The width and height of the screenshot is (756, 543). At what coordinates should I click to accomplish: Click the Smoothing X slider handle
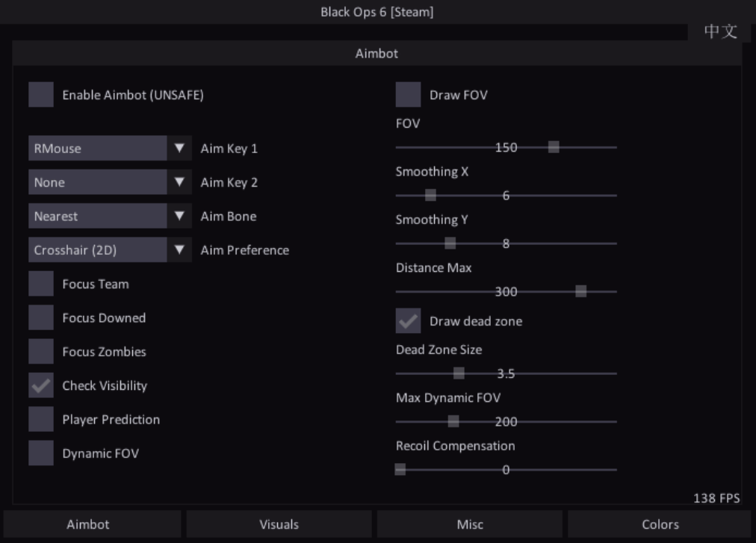coord(430,196)
